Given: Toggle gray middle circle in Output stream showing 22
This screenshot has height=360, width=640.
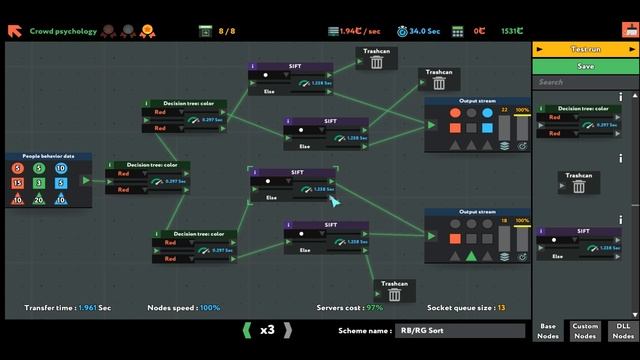Looking at the screenshot, I should point(471,113).
